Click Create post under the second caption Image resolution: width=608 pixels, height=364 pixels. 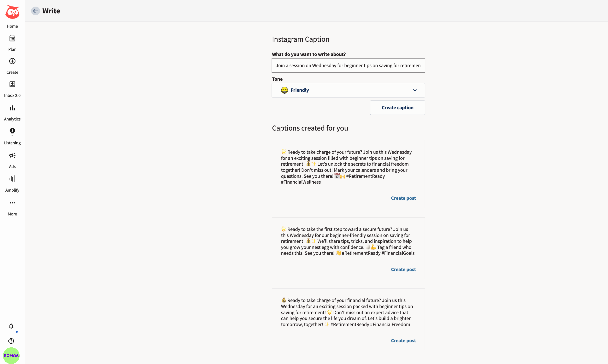(403, 269)
